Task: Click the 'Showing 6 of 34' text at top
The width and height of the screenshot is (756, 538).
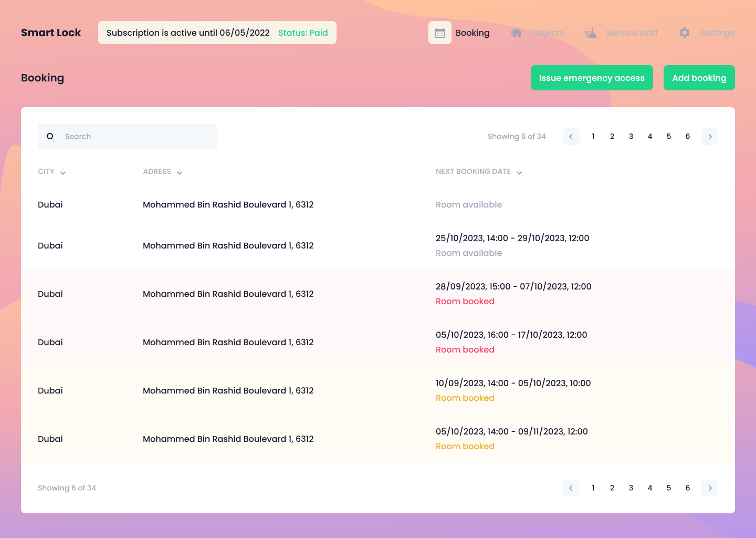Action: (x=517, y=137)
